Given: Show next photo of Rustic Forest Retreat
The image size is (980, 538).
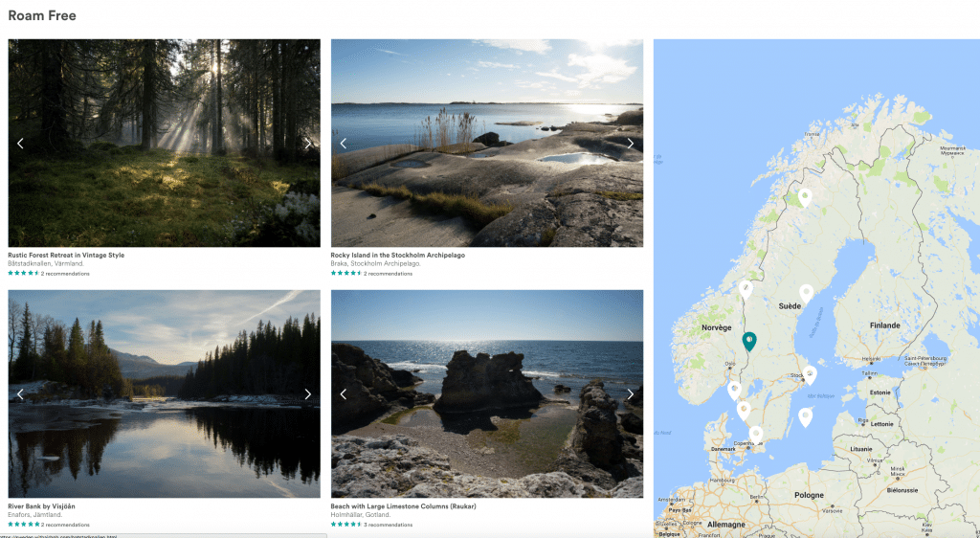Looking at the screenshot, I should (307, 144).
